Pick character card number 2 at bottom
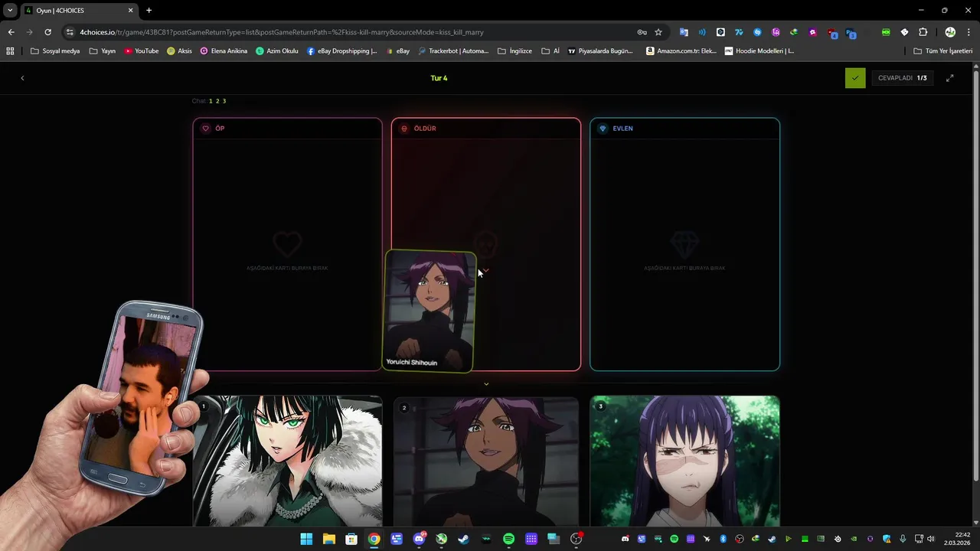The height and width of the screenshot is (551, 980). pos(486,461)
